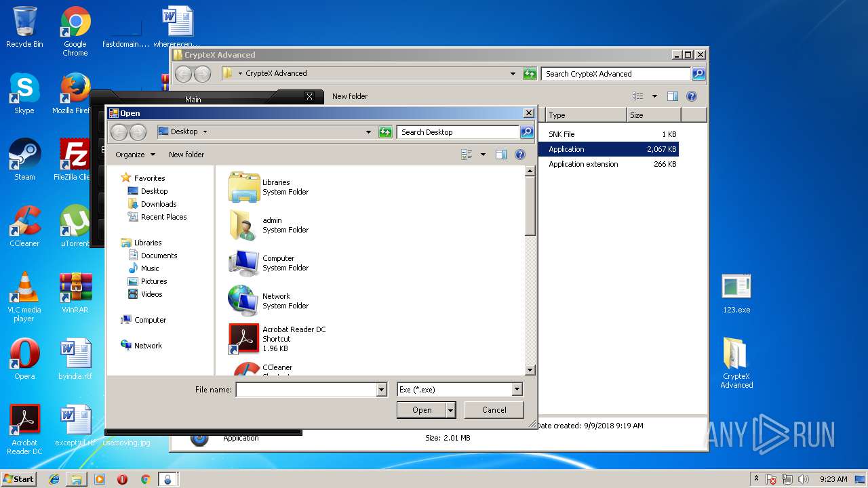This screenshot has height=488, width=868.
Task: Open the FileZilla Client desktop shortcut
Action: pos(75,160)
